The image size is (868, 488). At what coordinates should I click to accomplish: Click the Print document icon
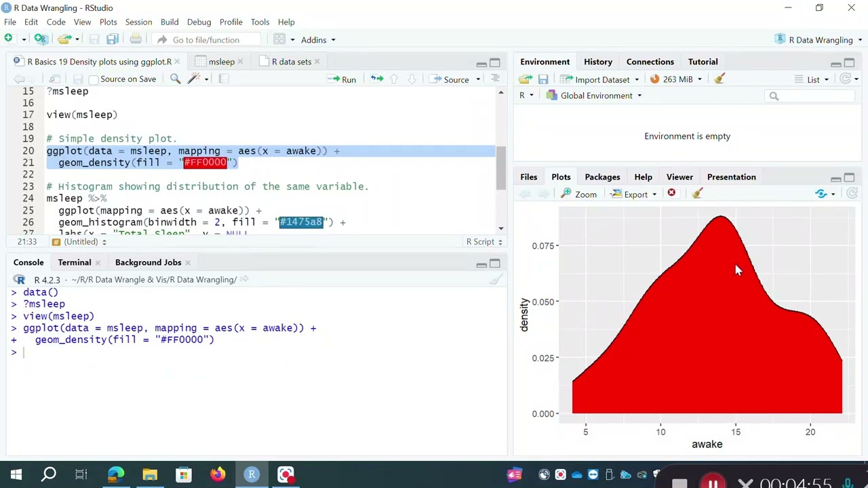pyautogui.click(x=136, y=39)
